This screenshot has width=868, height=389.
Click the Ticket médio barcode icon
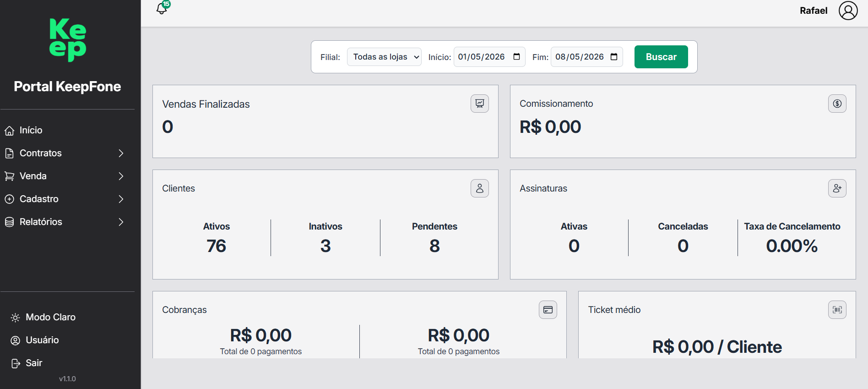coord(837,310)
